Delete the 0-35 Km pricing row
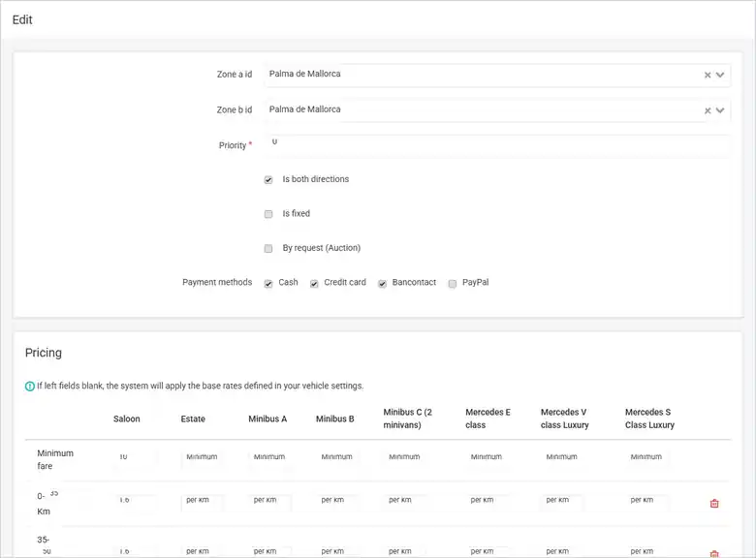The image size is (756, 558). click(x=714, y=504)
